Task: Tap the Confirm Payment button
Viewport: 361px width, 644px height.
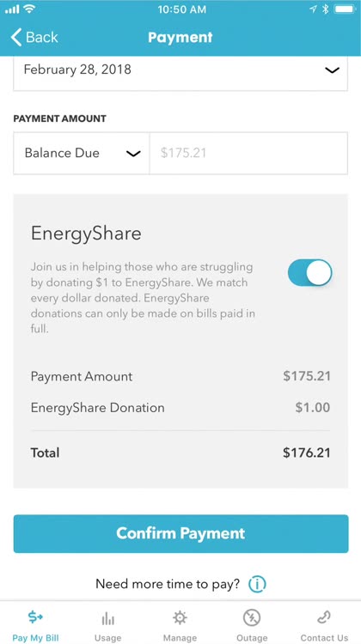Action: click(x=180, y=533)
